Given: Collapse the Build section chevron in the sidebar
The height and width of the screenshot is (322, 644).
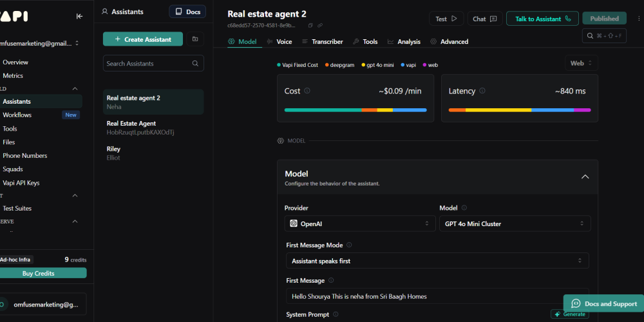Looking at the screenshot, I should [x=75, y=89].
